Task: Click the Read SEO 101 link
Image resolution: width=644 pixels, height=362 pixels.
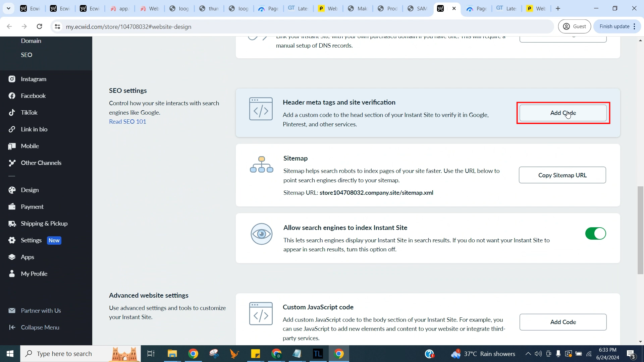Action: (x=128, y=122)
